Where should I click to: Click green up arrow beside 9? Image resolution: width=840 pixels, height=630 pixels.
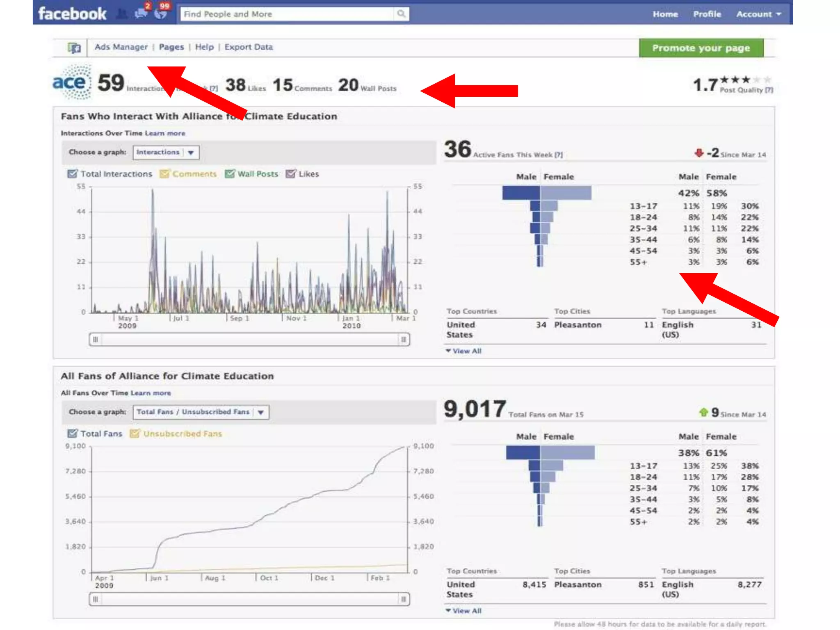tap(704, 412)
